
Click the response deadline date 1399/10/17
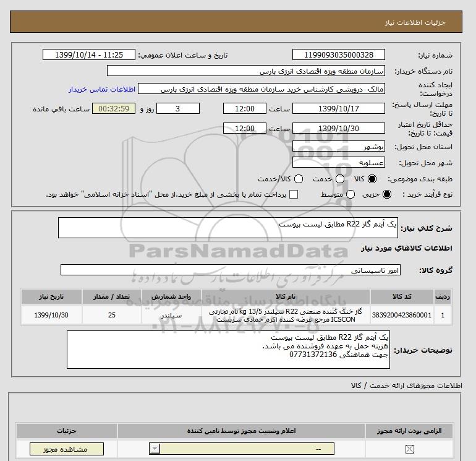point(339,108)
